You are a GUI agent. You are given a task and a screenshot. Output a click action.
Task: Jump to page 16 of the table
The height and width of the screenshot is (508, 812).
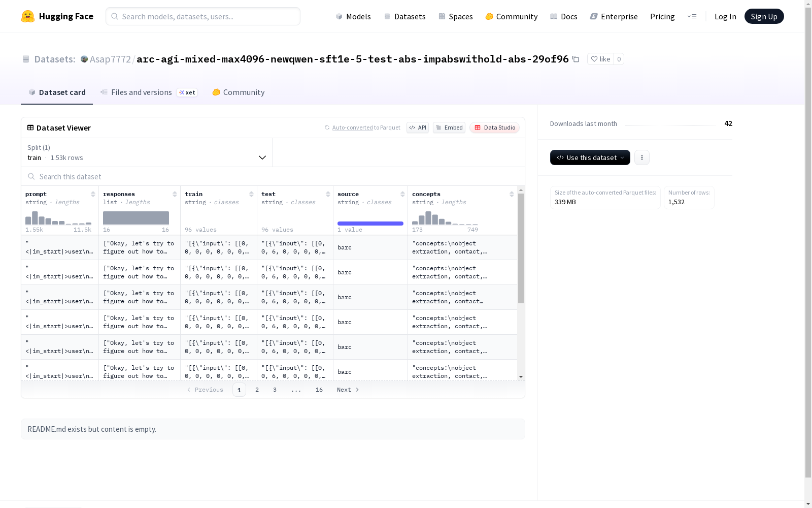(319, 390)
